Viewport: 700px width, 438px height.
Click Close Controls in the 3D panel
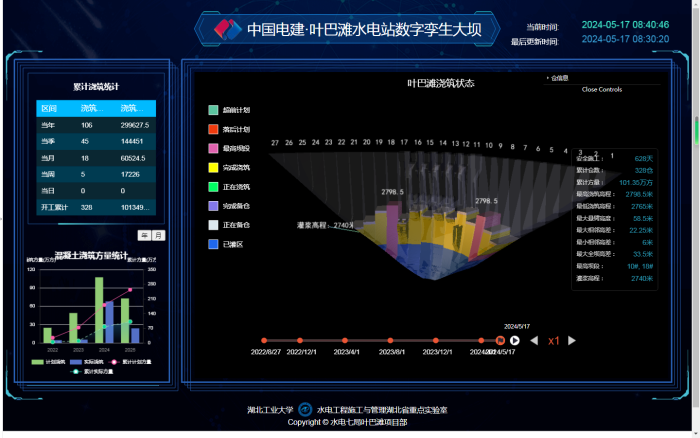click(601, 89)
